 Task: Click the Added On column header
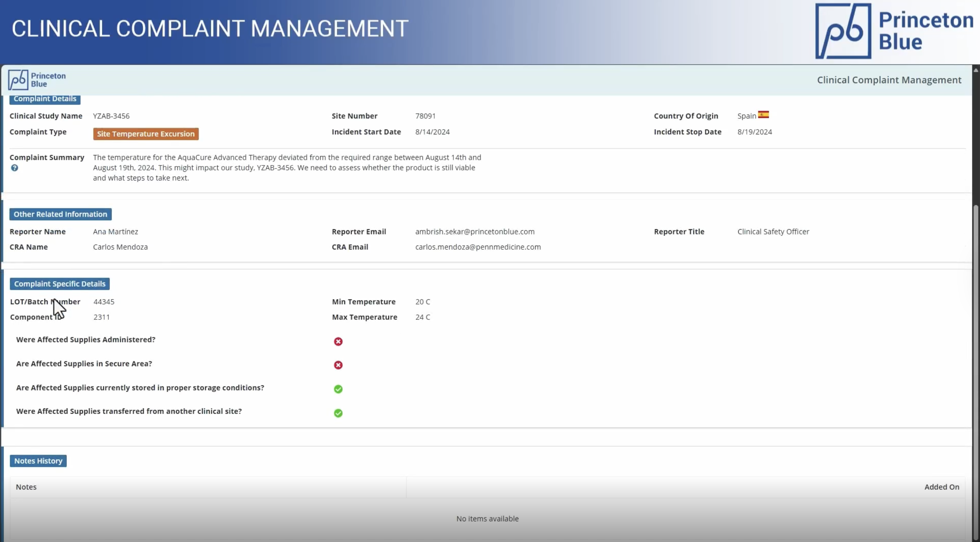[x=942, y=487]
